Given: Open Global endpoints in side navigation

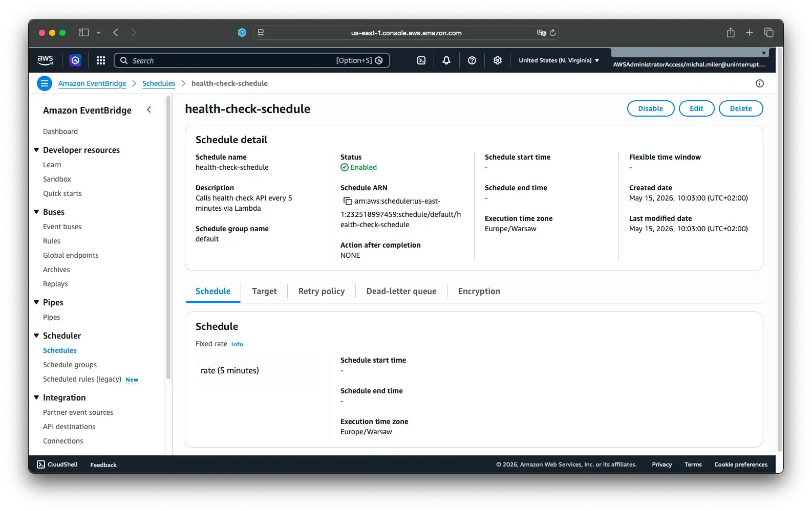Looking at the screenshot, I should click(71, 255).
